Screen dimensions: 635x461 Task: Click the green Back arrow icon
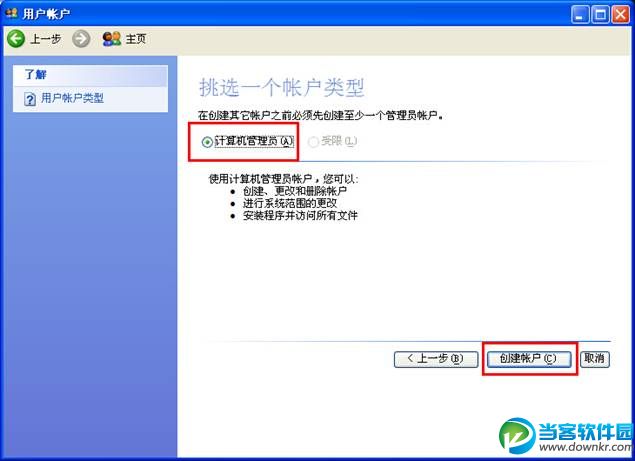(x=16, y=39)
